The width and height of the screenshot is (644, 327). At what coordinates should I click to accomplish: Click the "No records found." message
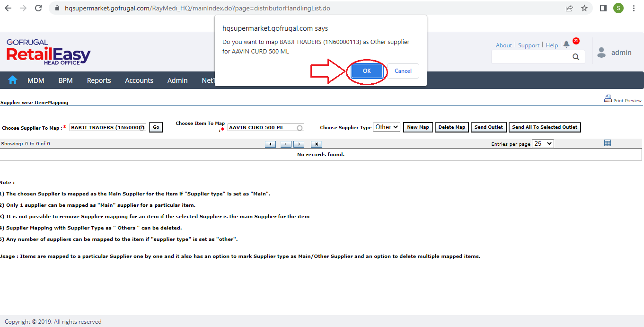(321, 155)
